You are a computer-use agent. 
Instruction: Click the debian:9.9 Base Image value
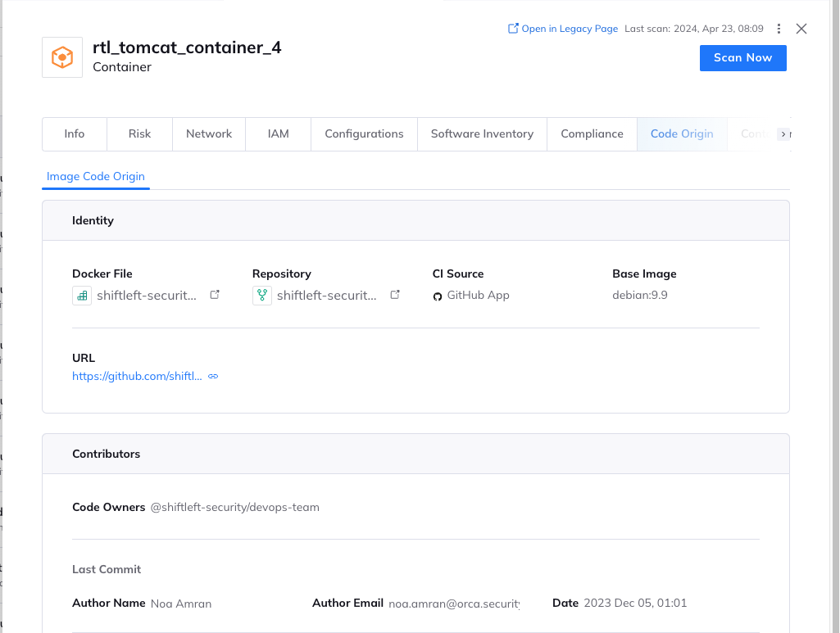point(640,296)
